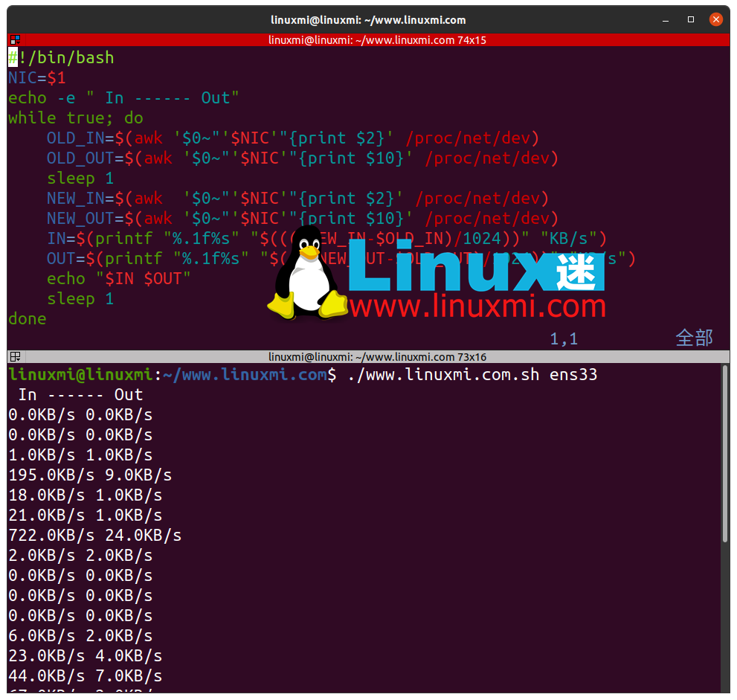
Task: Click the '44.0KB/s 7.0KB/s' output row
Action: [x=85, y=676]
